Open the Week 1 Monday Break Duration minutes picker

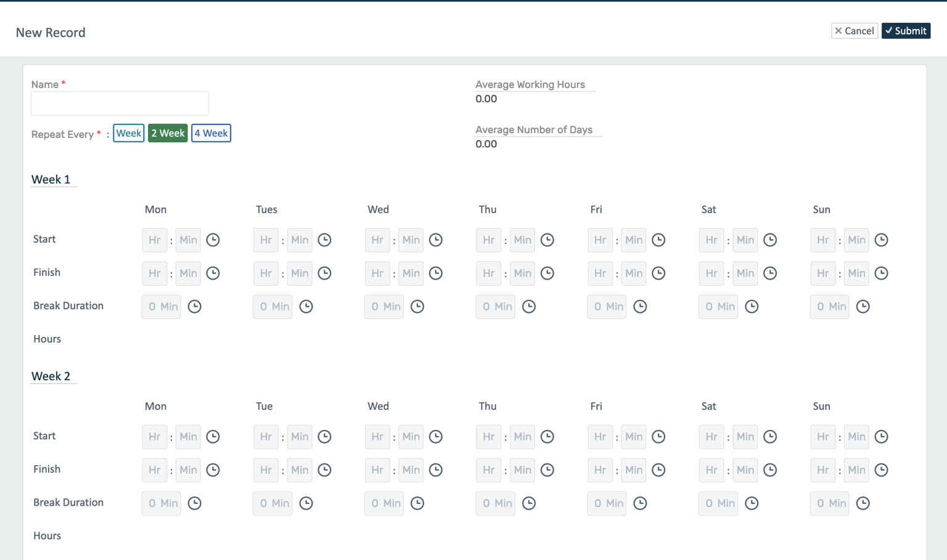pyautogui.click(x=161, y=306)
